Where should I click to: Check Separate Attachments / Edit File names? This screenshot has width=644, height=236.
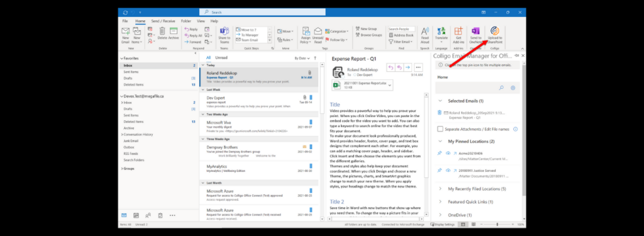pos(440,129)
